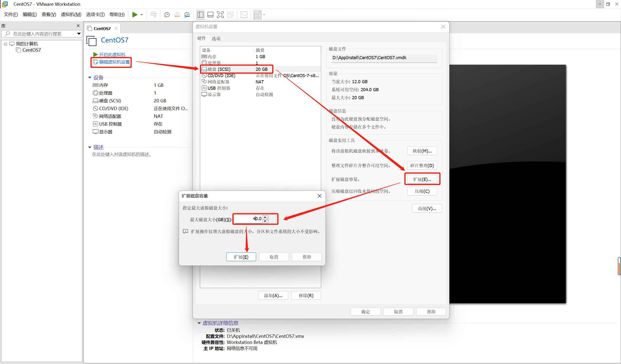Screen dimensions: 621x364
Task: Select the CentOS7 tab
Action: tap(102, 29)
